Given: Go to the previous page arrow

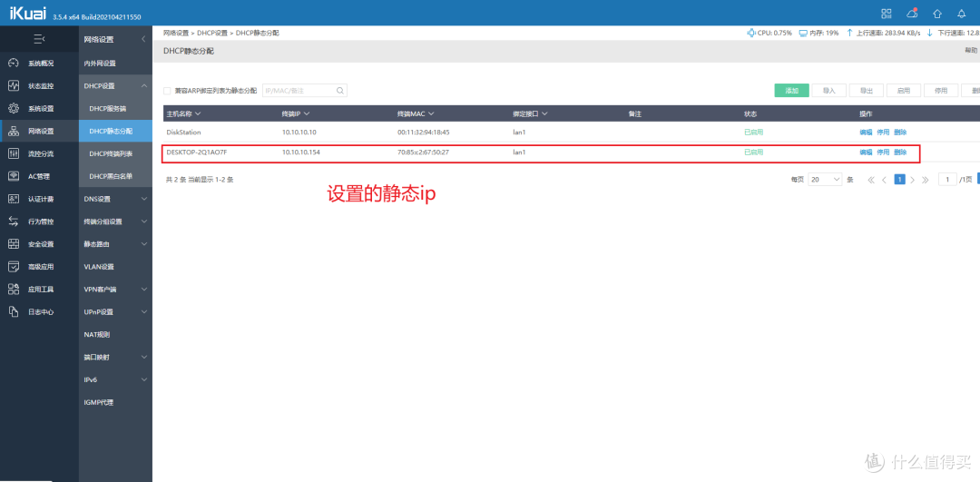Looking at the screenshot, I should coord(885,180).
